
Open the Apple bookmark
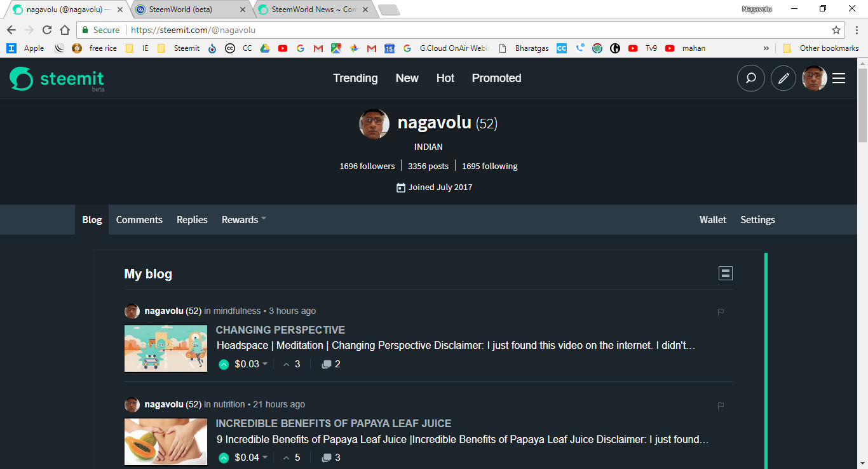(x=25, y=48)
